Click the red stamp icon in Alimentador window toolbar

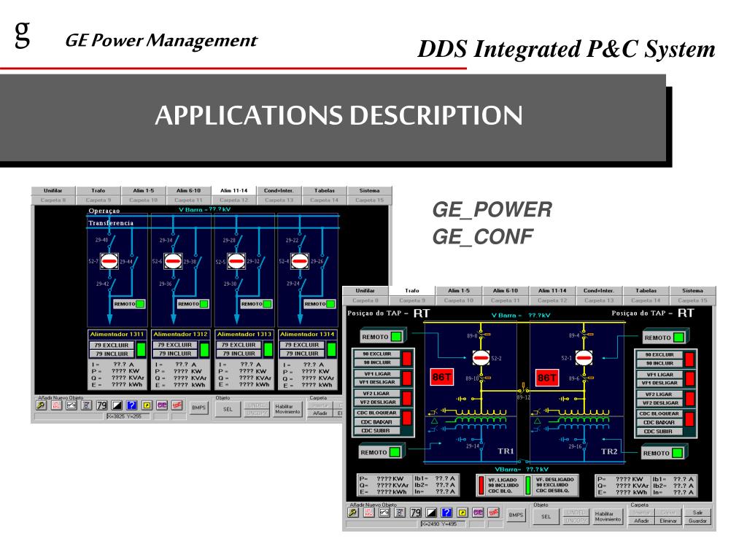(177, 405)
